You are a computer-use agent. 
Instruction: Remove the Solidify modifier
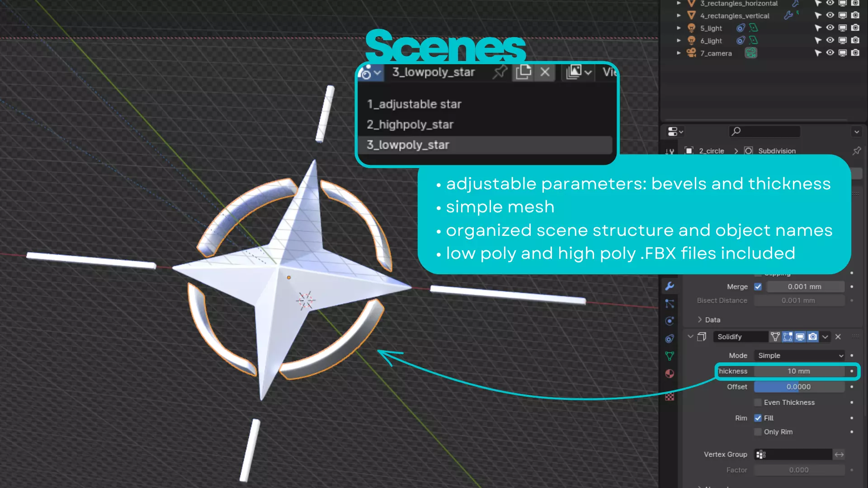[x=838, y=337]
